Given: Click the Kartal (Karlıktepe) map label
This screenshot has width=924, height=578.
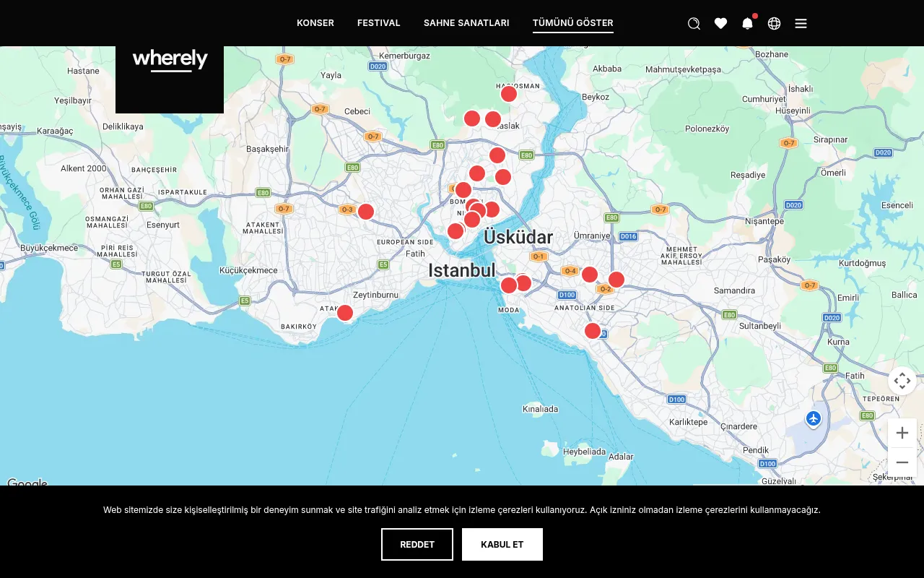Looking at the screenshot, I should pyautogui.click(x=689, y=422).
